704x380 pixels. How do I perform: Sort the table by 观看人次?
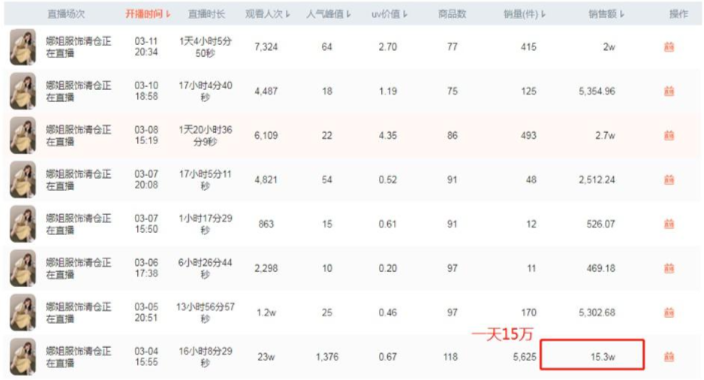coord(268,14)
